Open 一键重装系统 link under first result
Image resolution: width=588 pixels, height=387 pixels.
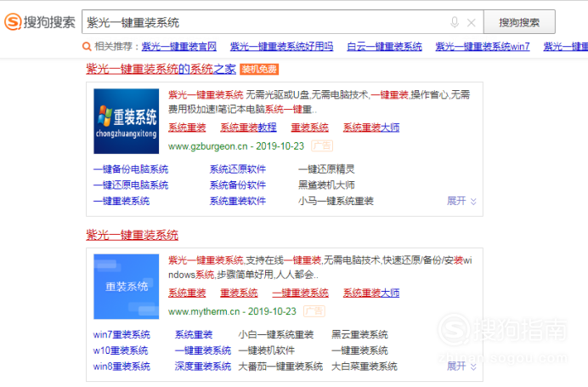[122, 202]
